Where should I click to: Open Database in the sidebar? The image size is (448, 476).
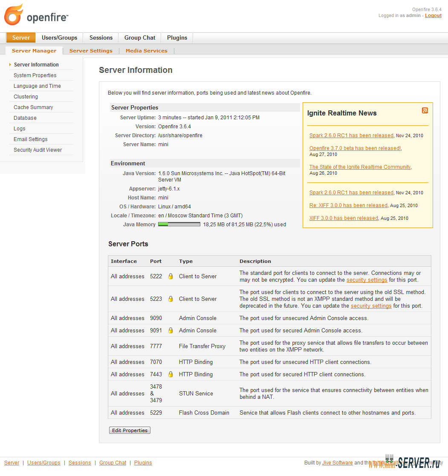click(x=25, y=118)
